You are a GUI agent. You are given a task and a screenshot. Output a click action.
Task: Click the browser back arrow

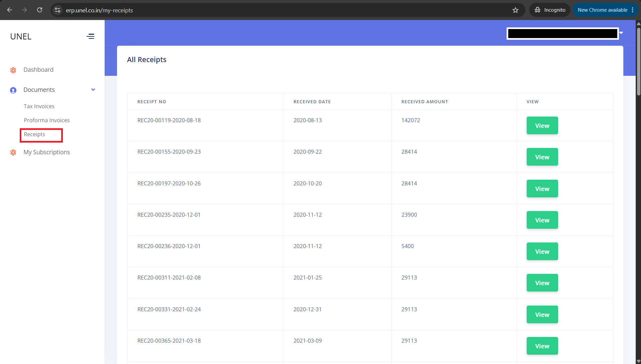coord(10,10)
